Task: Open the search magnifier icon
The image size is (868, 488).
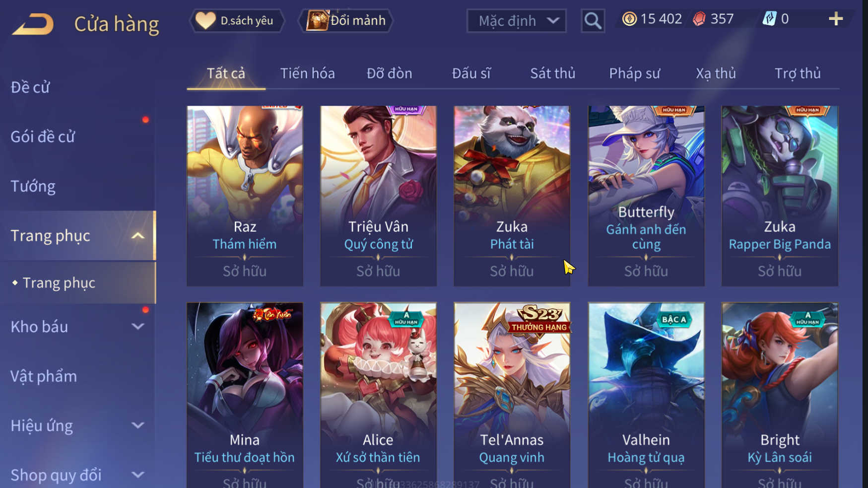Action: tap(593, 21)
